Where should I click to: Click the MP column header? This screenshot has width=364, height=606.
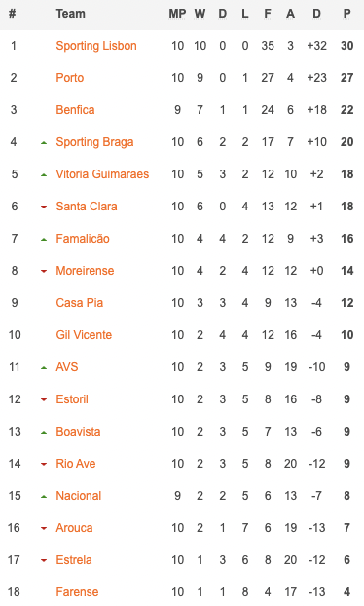pos(177,14)
